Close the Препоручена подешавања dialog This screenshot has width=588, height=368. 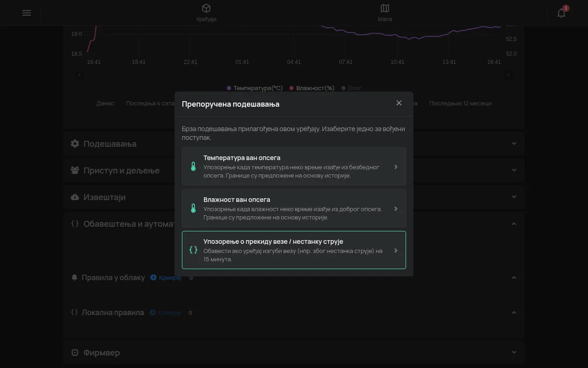click(x=399, y=103)
